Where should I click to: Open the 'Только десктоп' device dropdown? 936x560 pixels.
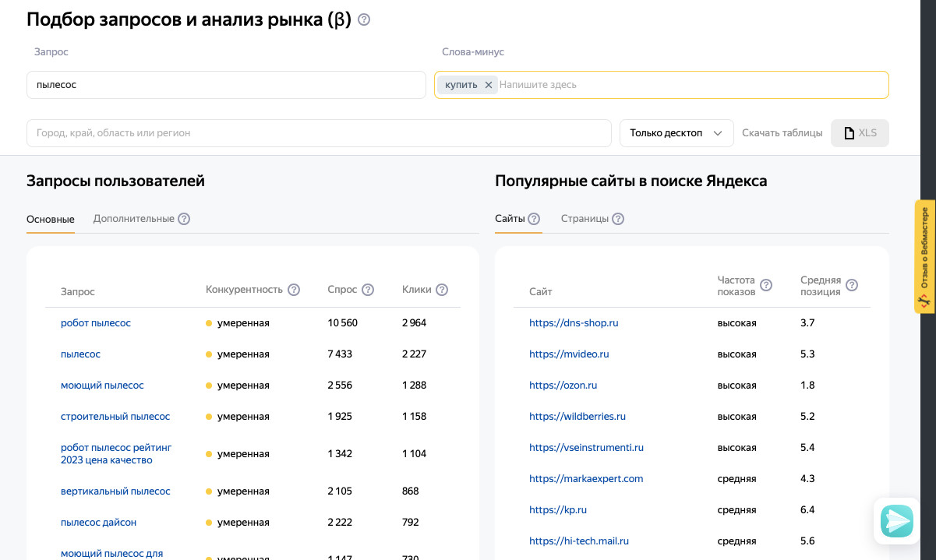pyautogui.click(x=676, y=133)
